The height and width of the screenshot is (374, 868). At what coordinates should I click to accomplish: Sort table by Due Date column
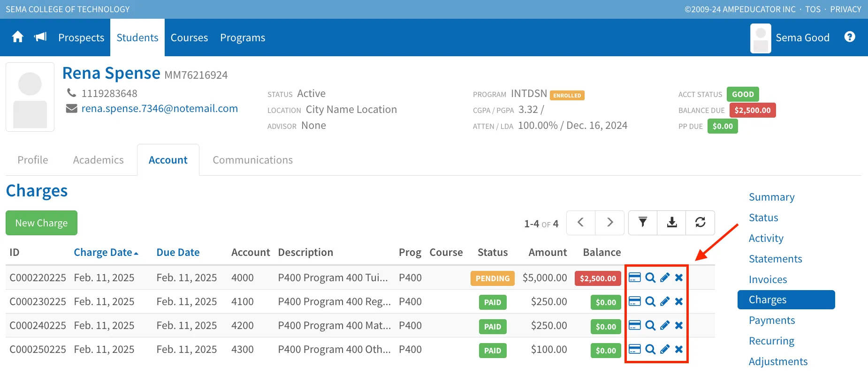pos(178,252)
